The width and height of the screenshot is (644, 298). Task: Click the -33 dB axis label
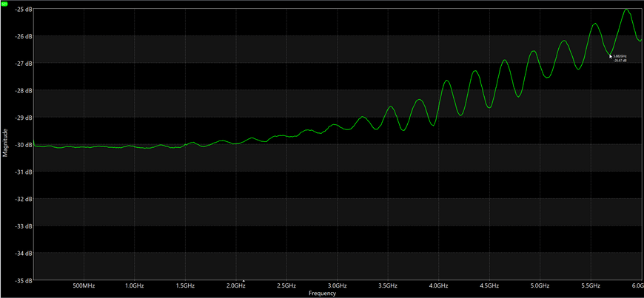(x=24, y=226)
